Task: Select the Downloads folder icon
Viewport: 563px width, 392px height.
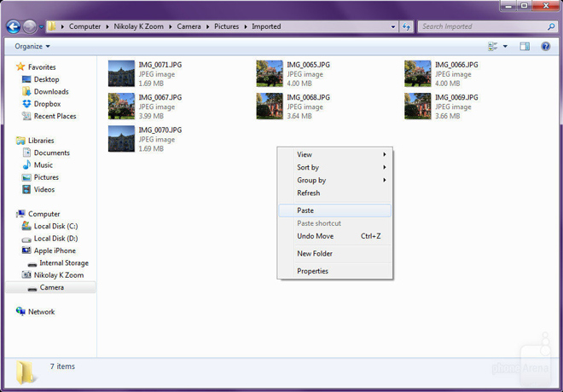Action: click(26, 92)
